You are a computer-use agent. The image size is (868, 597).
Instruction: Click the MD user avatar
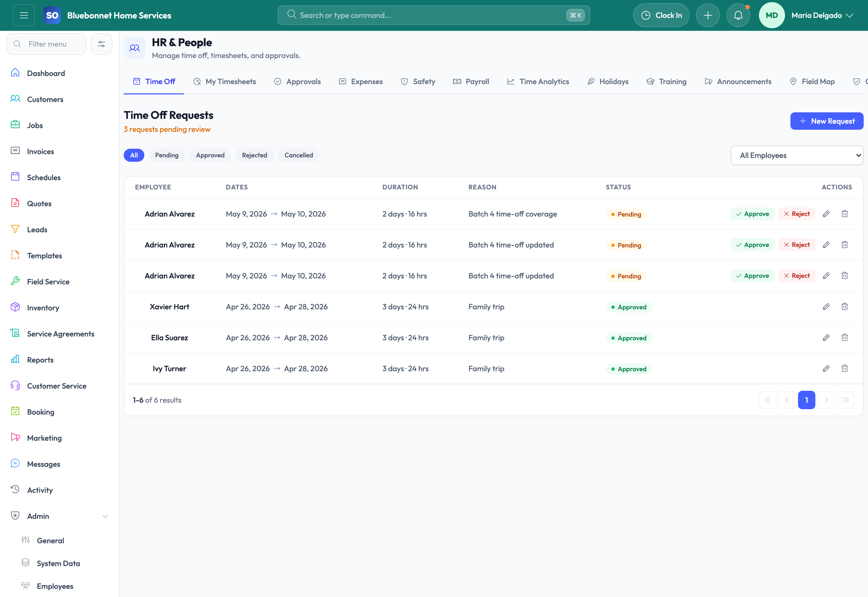click(771, 15)
